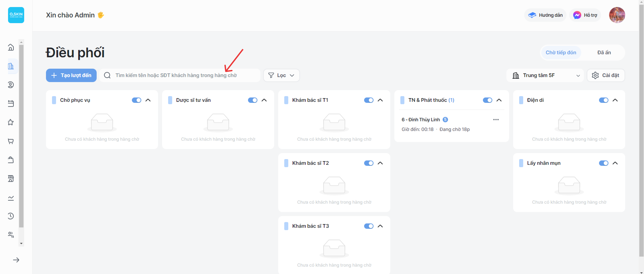Collapse the Khám bác sĩ T2 panel
Viewport: 644px width, 274px height.
coord(380,163)
